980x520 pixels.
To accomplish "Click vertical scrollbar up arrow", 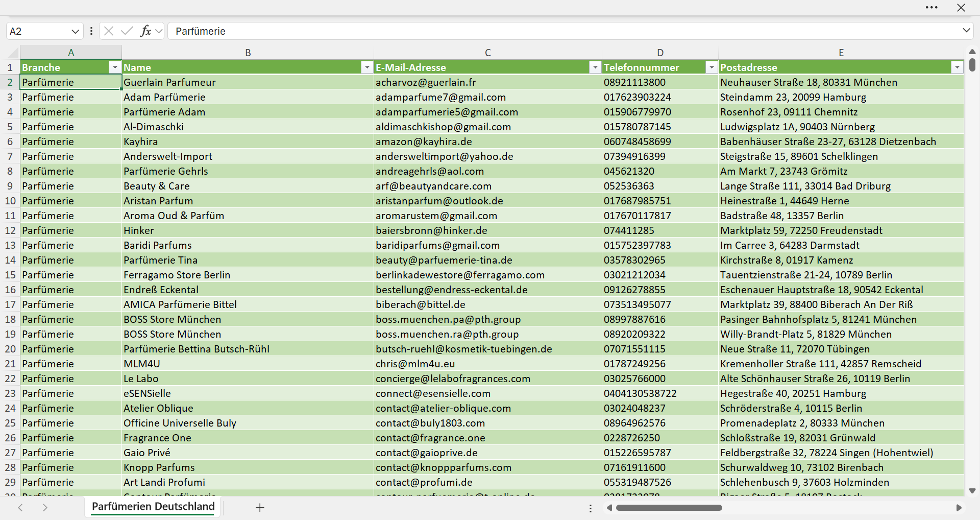I will [x=972, y=52].
